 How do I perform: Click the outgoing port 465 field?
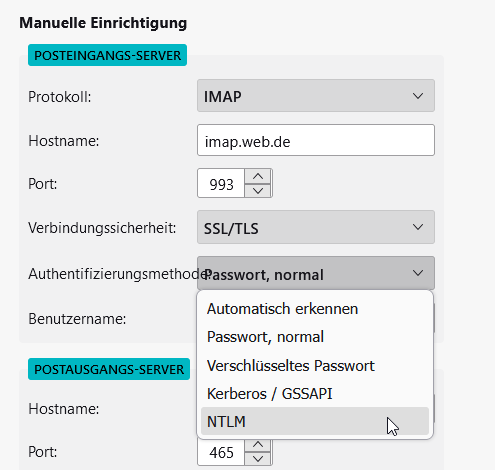(x=221, y=452)
